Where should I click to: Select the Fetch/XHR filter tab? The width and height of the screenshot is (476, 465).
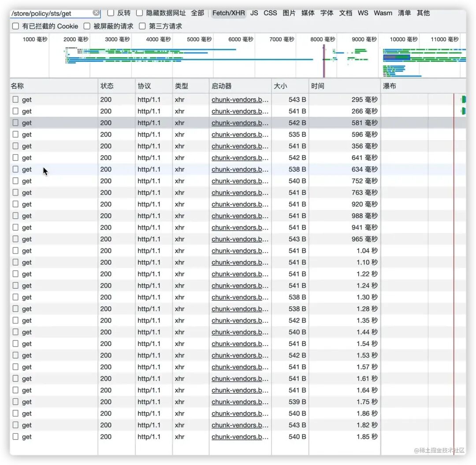(x=229, y=13)
